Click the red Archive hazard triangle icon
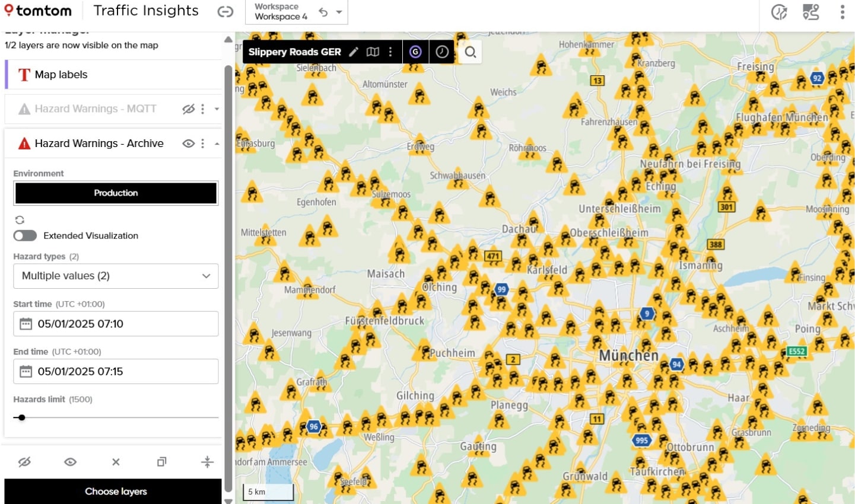The width and height of the screenshot is (855, 504). click(24, 143)
